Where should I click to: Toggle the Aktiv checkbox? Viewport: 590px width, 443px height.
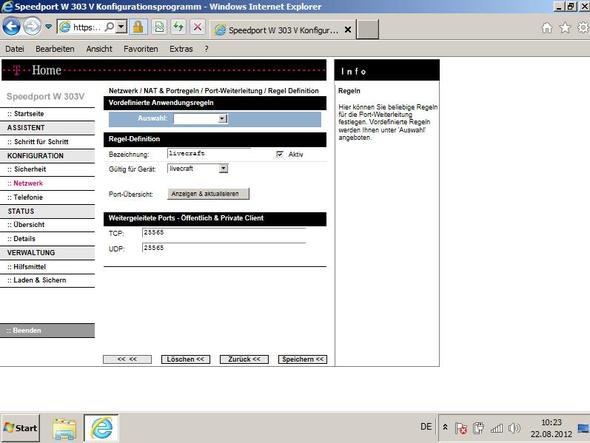pyautogui.click(x=280, y=154)
